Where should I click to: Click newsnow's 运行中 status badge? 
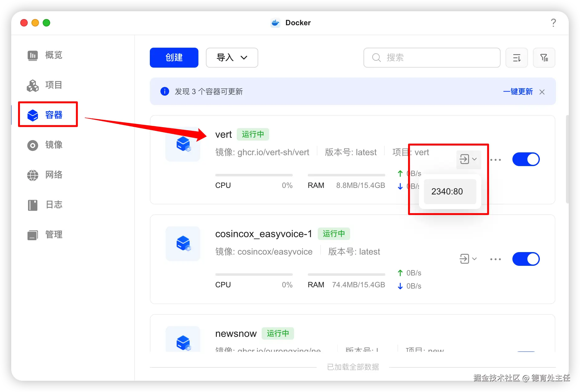278,333
